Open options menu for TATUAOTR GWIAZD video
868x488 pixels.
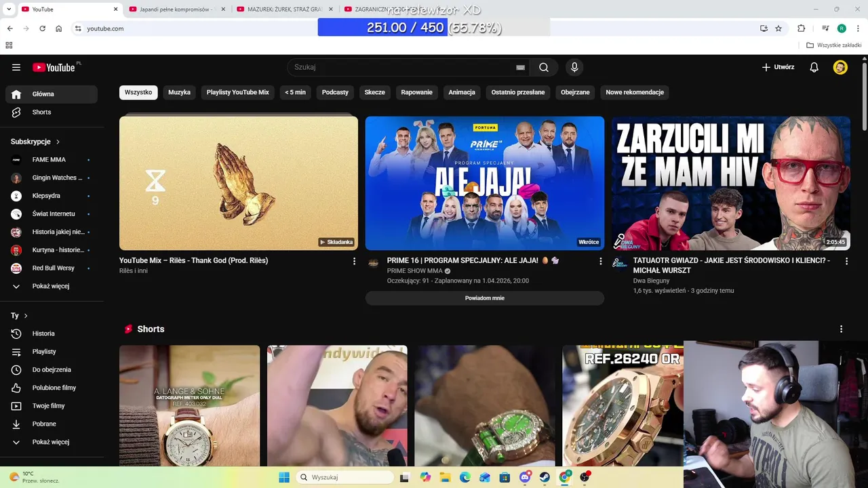[846, 261]
